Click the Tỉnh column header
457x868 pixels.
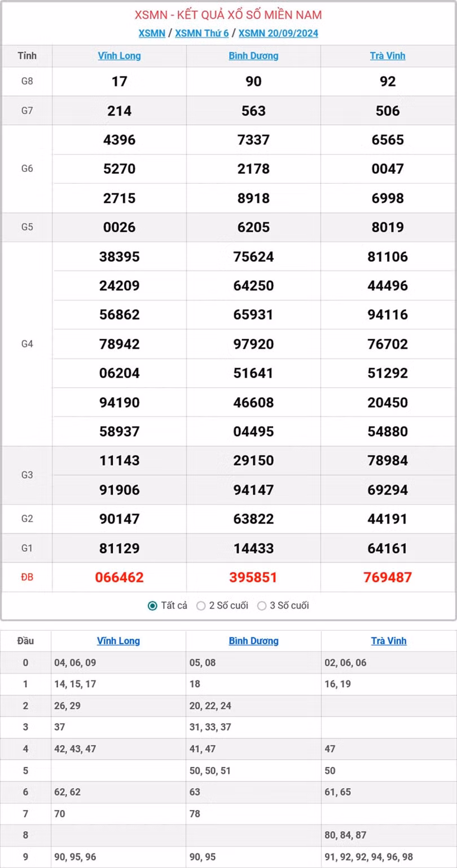27,56
